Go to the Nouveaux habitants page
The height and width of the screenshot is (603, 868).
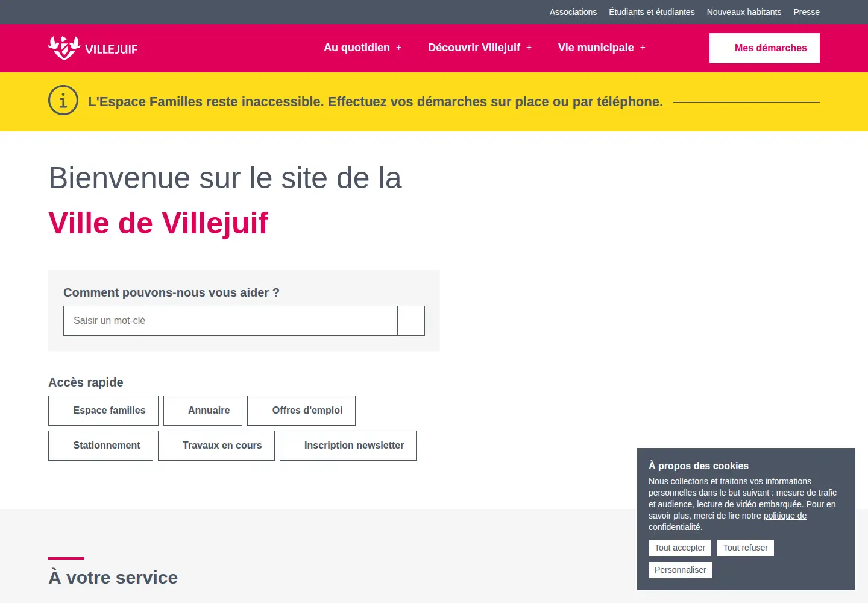(x=744, y=12)
